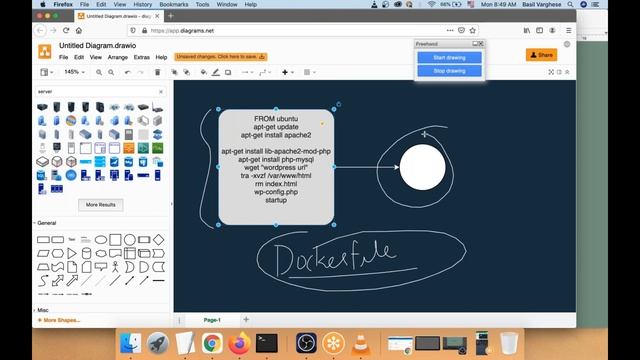640x360 pixels.
Task: Clear the server search field
Action: pos(161,92)
